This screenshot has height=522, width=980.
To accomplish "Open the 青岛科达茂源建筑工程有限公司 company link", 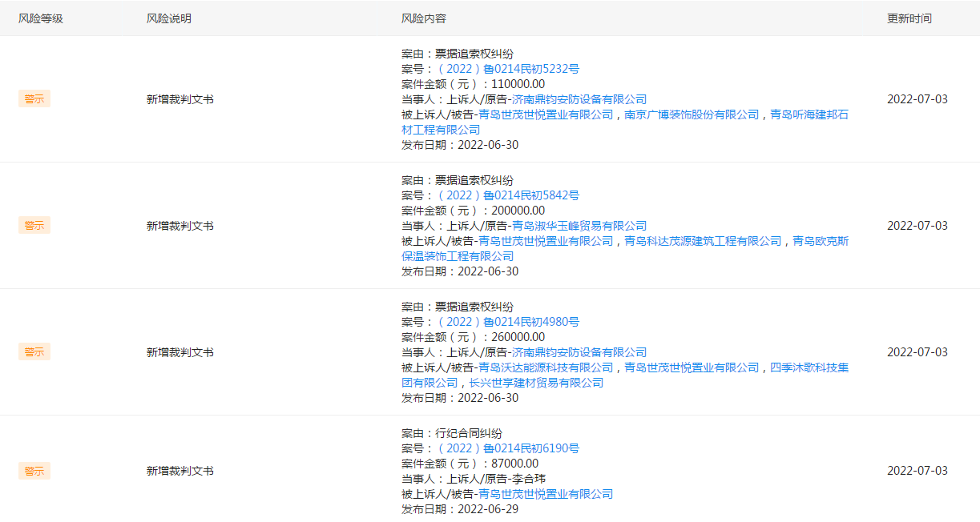I will point(703,241).
